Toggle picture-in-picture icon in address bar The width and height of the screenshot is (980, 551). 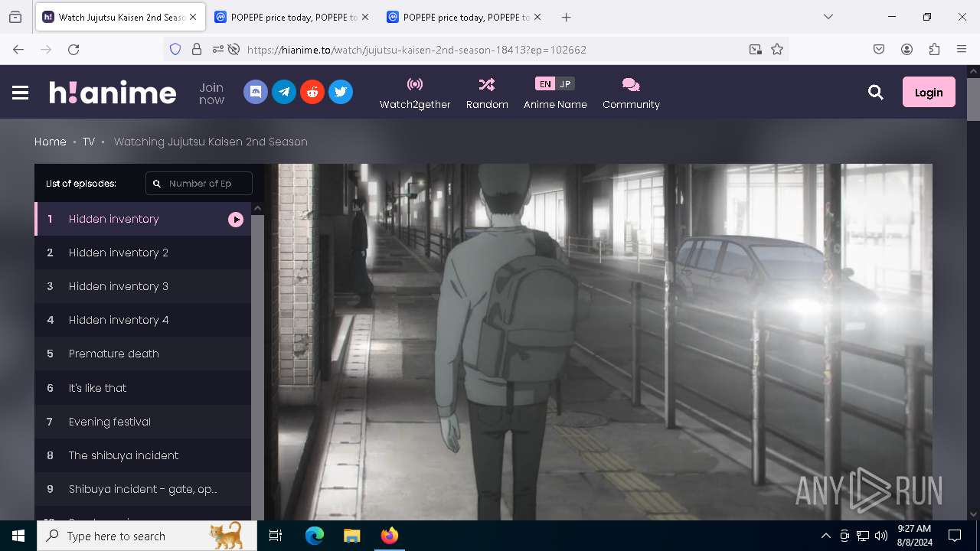point(756,49)
